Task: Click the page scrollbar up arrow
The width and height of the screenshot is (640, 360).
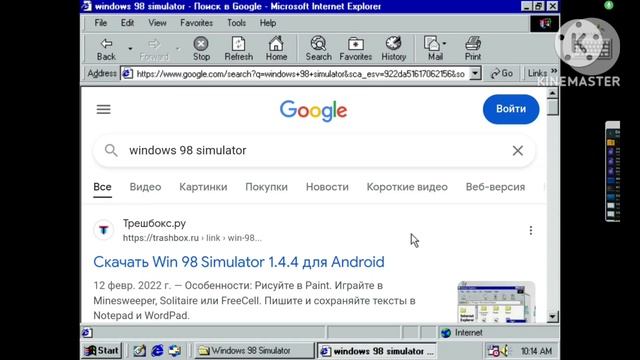Action: (552, 93)
